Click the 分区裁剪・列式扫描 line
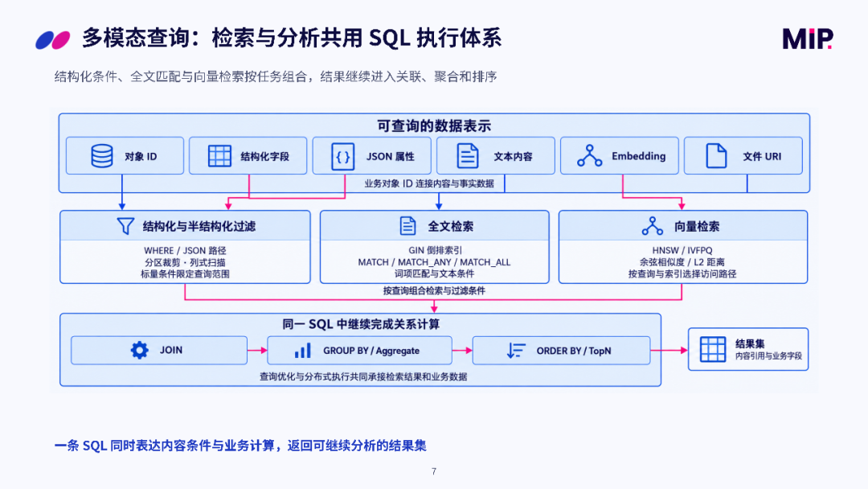 click(x=185, y=262)
